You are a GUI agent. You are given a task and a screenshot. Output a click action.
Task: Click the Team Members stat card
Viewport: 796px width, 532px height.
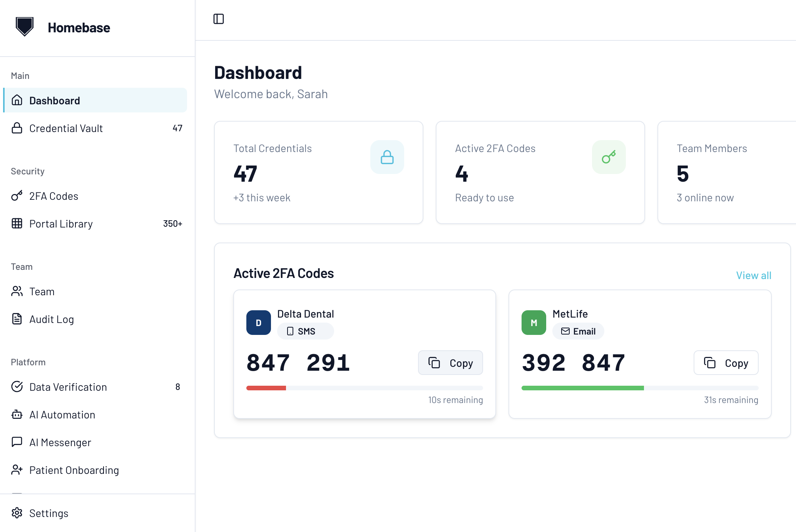click(726, 172)
